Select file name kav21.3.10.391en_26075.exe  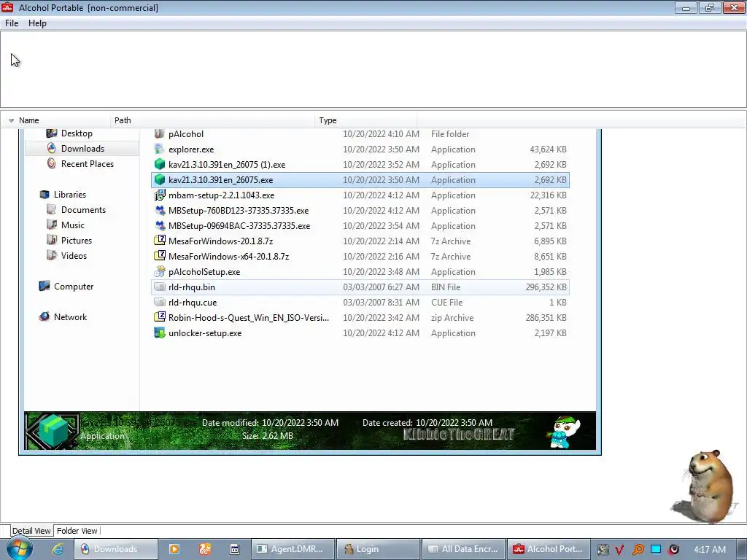220,180
